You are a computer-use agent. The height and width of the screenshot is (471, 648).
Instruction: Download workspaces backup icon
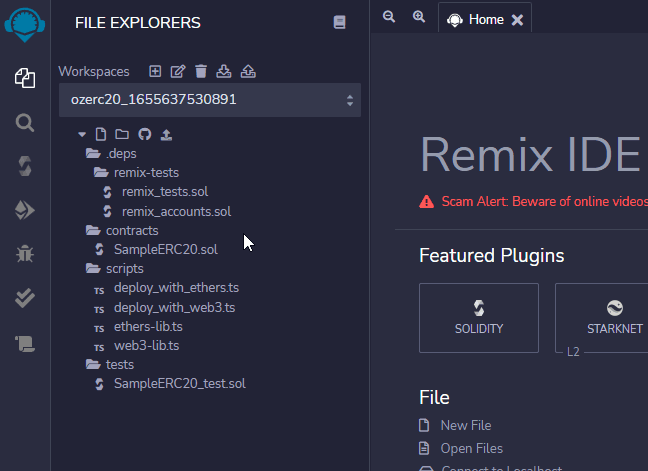224,71
